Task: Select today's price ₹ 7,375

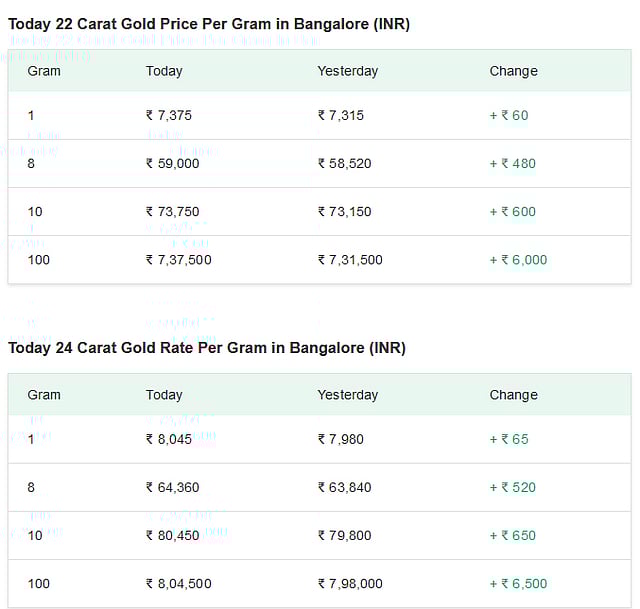Action: [x=169, y=115]
